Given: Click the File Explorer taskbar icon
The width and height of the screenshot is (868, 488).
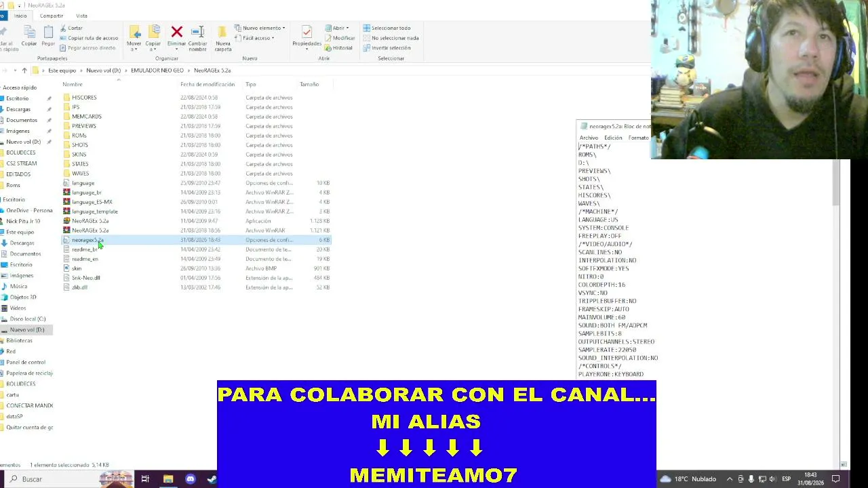Looking at the screenshot, I should [167, 479].
